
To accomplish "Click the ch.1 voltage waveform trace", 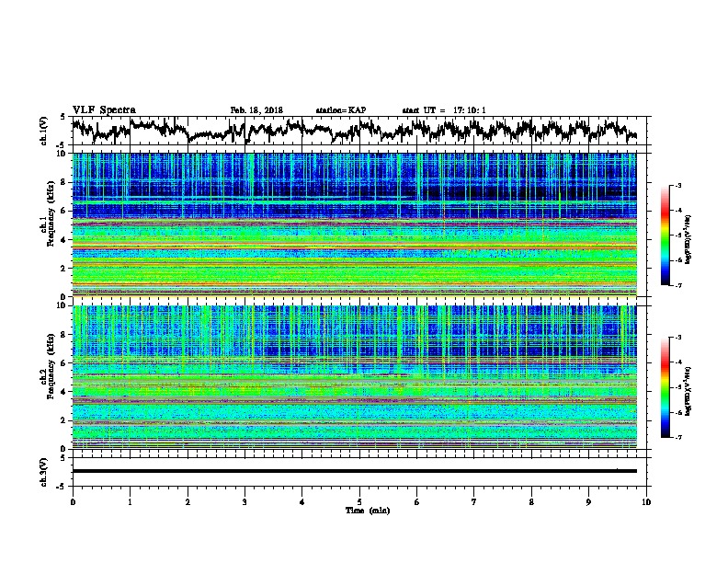I will (x=354, y=130).
